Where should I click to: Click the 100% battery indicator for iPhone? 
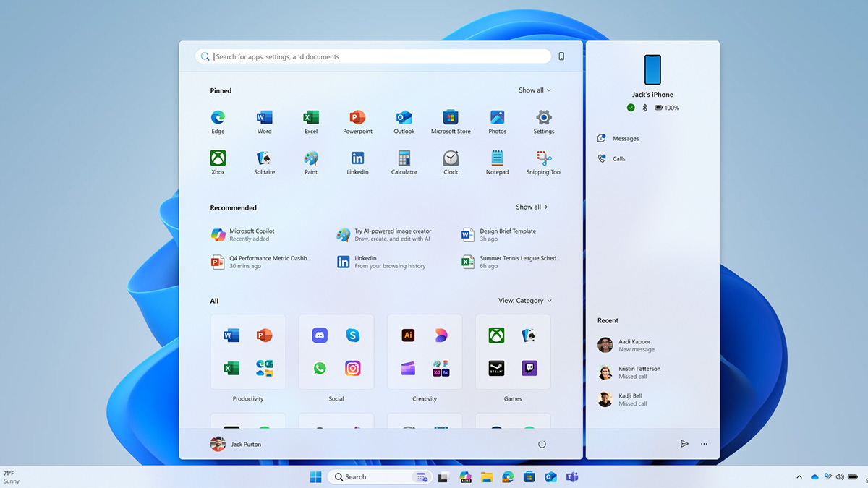[667, 108]
